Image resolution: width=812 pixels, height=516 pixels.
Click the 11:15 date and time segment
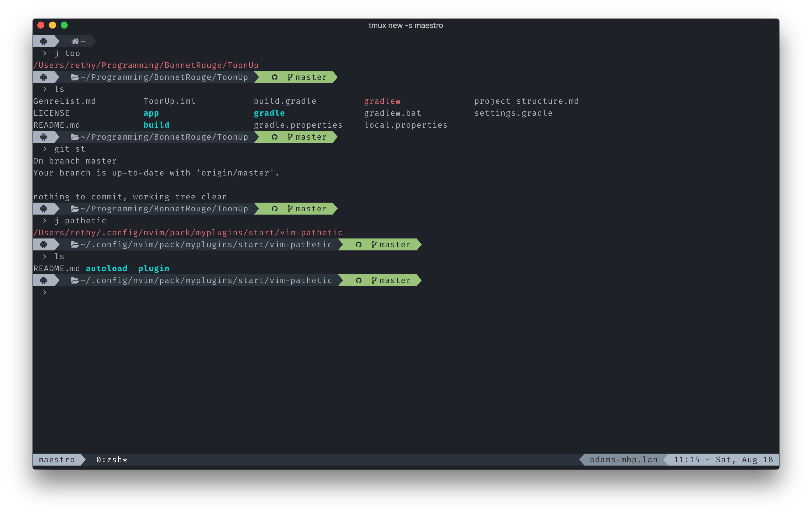click(x=723, y=460)
